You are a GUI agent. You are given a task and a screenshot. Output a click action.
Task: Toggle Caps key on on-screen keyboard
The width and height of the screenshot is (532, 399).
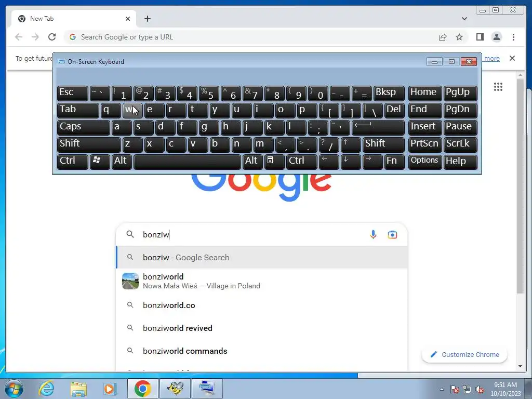(x=84, y=127)
